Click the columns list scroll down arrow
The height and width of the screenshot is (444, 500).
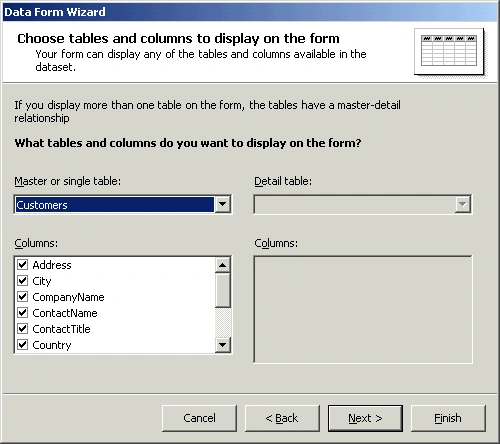coord(223,345)
